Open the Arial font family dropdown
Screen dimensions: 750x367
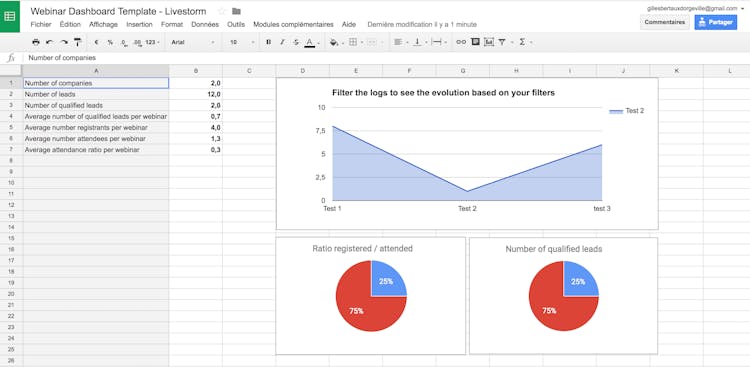coord(193,42)
